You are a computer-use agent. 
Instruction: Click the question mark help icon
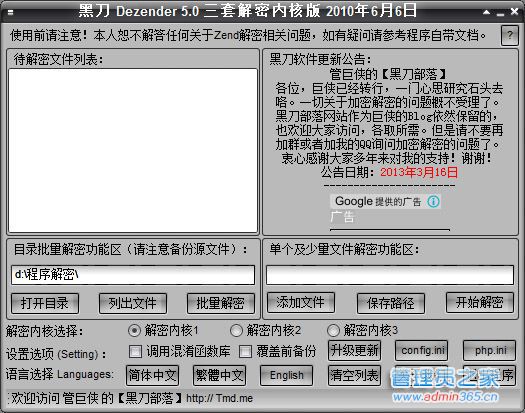click(509, 35)
